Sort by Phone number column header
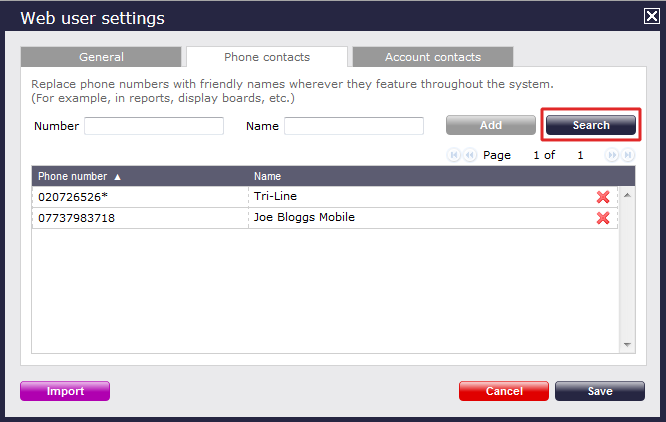Screen dimensions: 666x422 coord(80,176)
